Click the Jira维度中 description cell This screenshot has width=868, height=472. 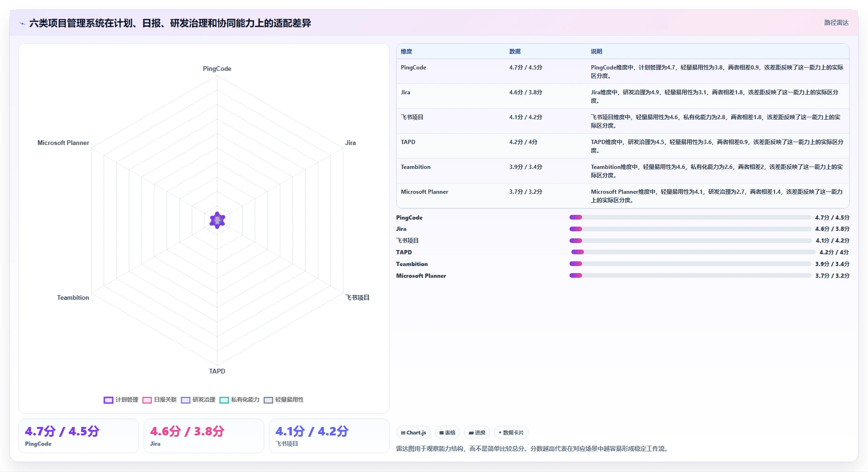coord(717,96)
